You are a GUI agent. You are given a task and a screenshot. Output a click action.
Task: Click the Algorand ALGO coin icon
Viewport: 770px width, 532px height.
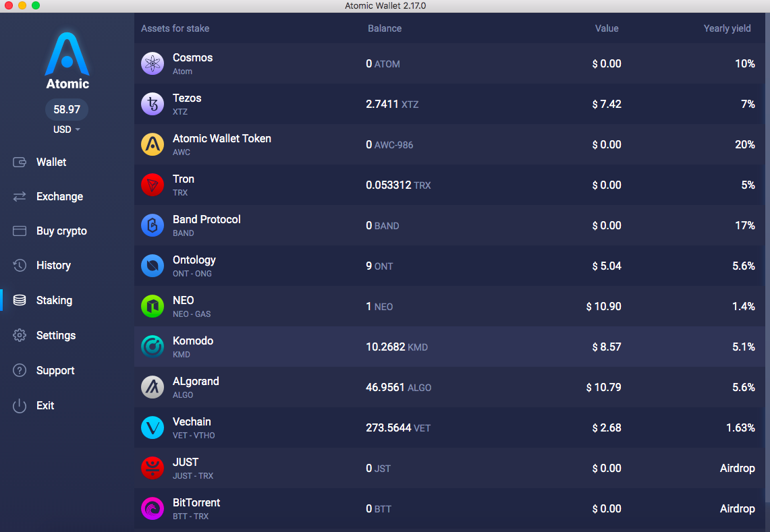pyautogui.click(x=153, y=387)
